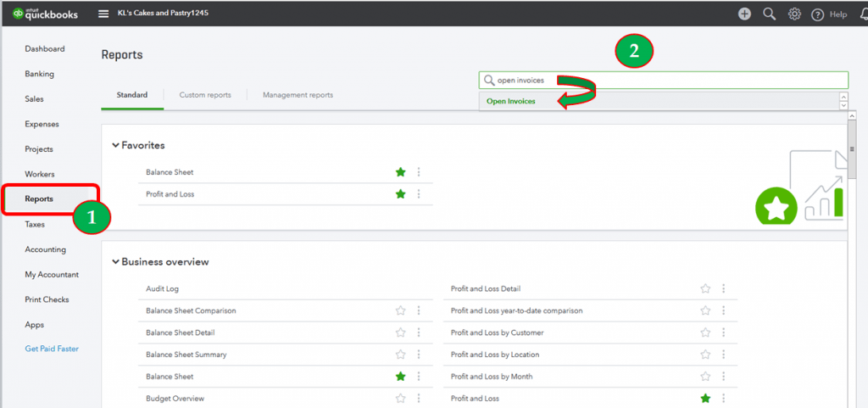Screen dimensions: 868x408
Task: Open Accounting in sidebar
Action: coord(46,249)
